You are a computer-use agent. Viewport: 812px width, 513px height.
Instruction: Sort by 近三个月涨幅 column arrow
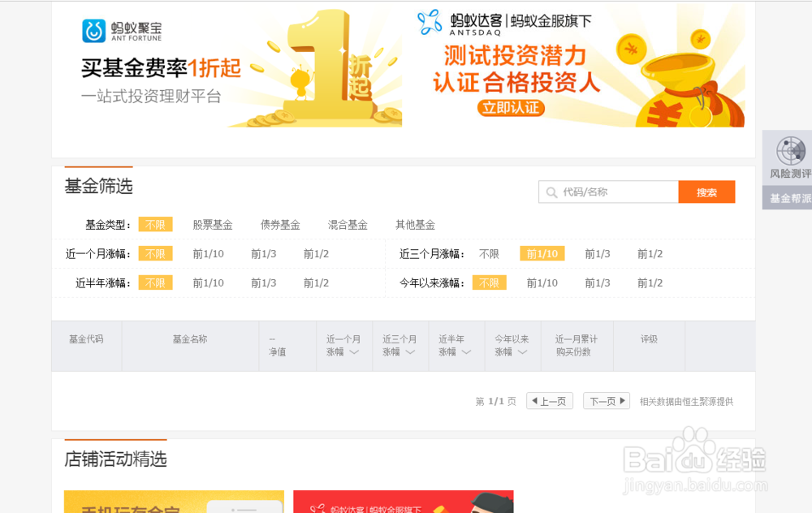(410, 352)
